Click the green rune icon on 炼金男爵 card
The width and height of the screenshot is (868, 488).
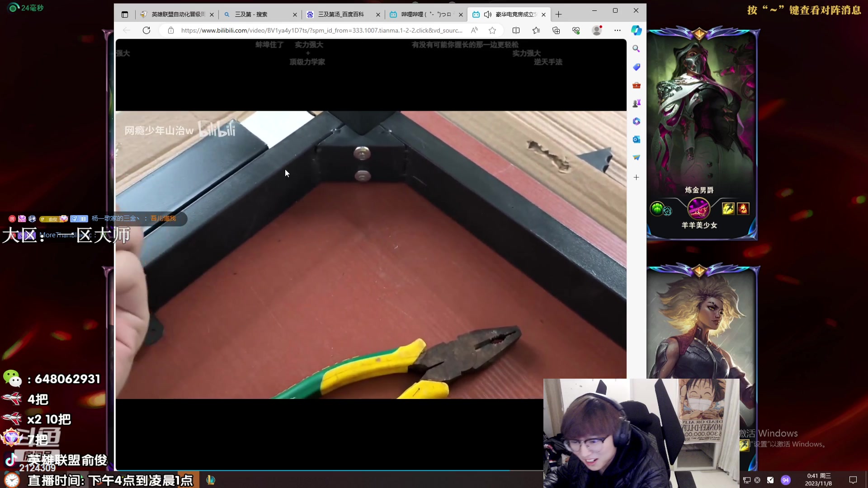click(657, 208)
